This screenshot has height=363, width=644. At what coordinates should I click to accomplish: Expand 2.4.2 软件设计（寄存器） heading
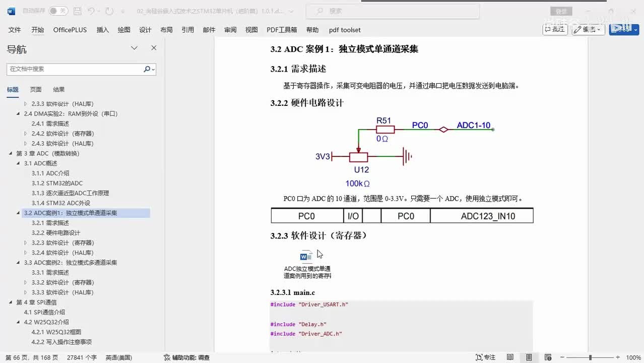click(x=26, y=134)
